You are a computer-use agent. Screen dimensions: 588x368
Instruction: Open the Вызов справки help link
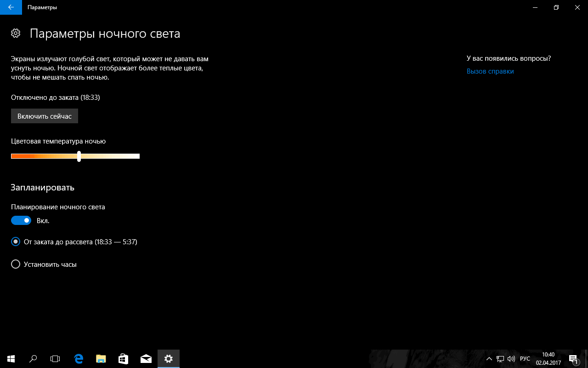click(x=490, y=71)
